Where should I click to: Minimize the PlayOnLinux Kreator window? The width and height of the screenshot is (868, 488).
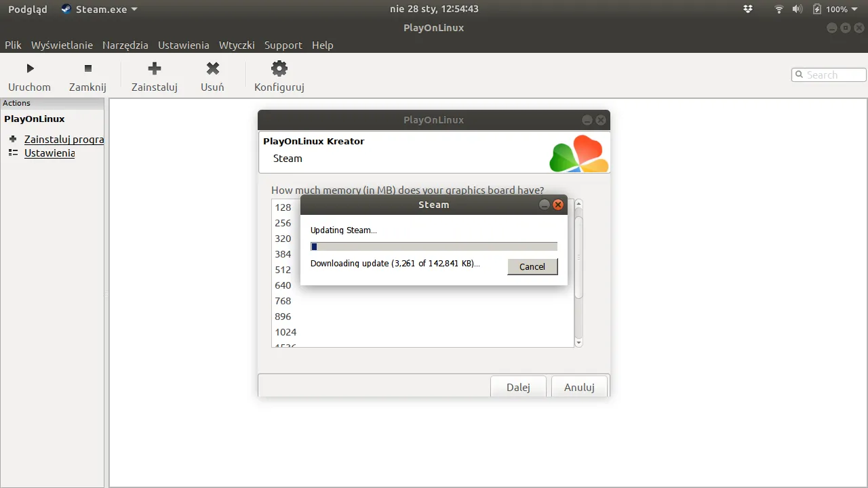coord(587,120)
